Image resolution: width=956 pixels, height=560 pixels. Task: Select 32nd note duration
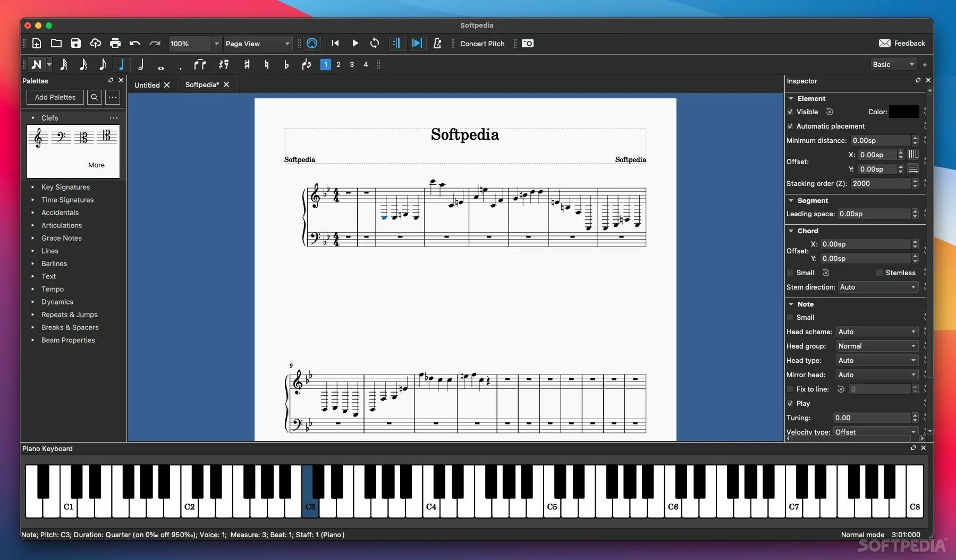[x=64, y=65]
